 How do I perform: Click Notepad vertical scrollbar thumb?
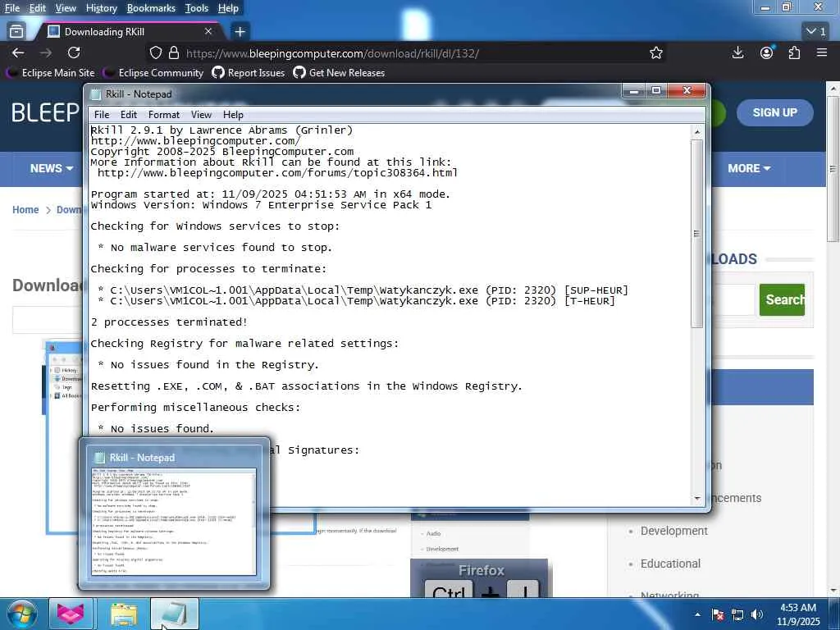coord(697,233)
